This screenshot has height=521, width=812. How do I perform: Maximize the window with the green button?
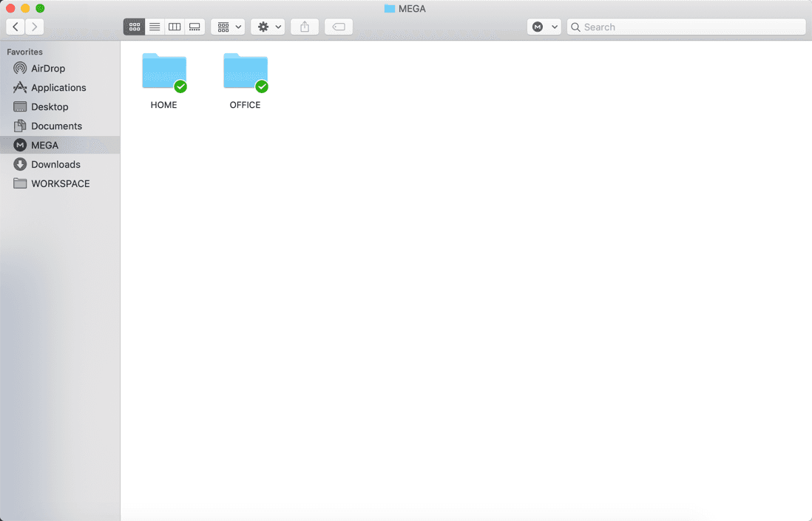coord(40,8)
